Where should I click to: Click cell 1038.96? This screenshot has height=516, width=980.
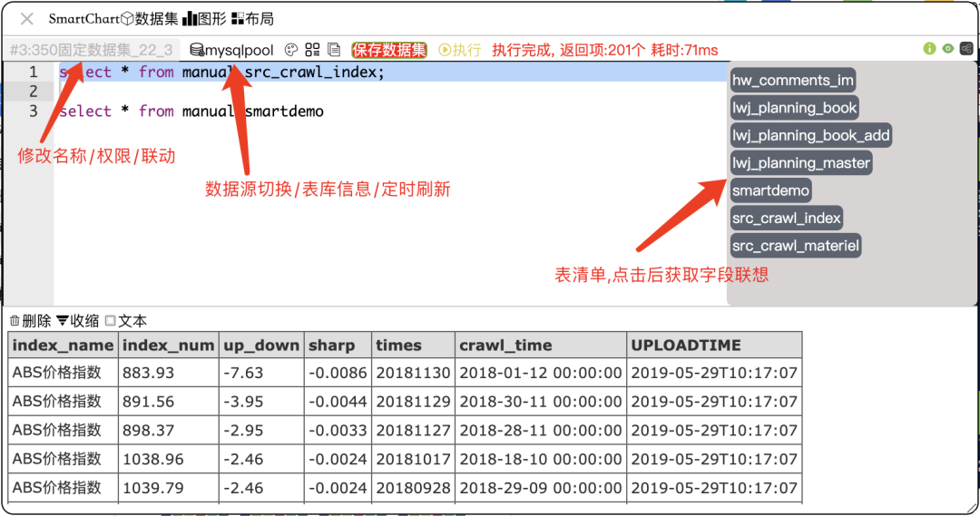click(169, 459)
